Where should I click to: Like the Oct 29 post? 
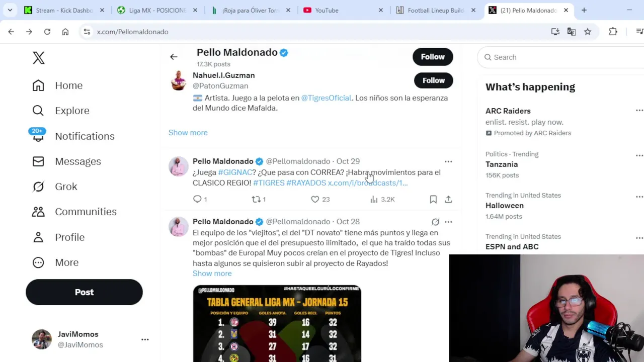tap(320, 200)
